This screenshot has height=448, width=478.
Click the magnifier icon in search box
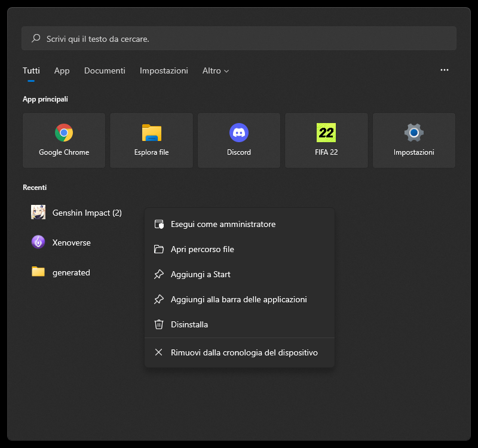(x=36, y=38)
